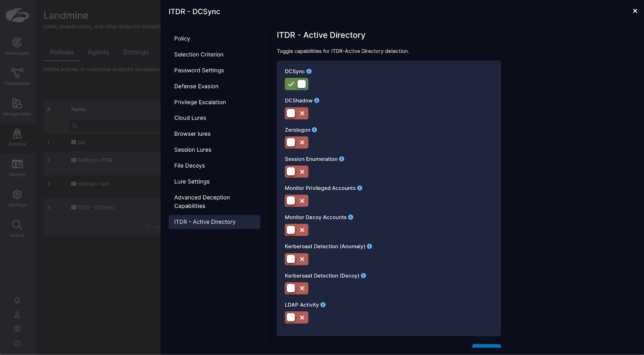The image size is (644, 355).
Task: Open the Orchestrate sidebar icon
Action: (17, 73)
